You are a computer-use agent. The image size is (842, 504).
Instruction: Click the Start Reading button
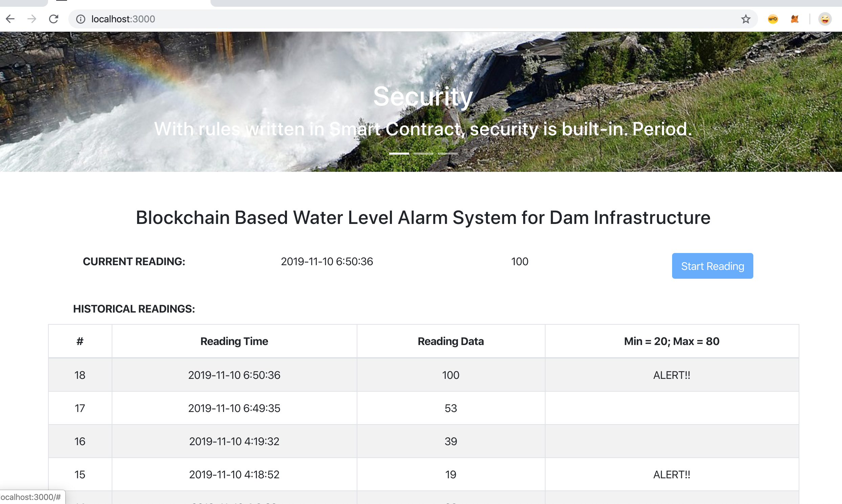coord(712,266)
